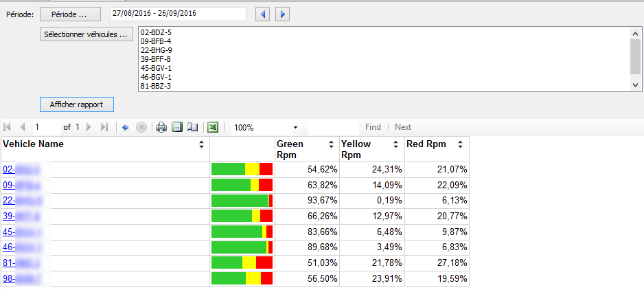Click Sélectionner véhicules ... button
The width and height of the screenshot is (644, 290).
(86, 34)
